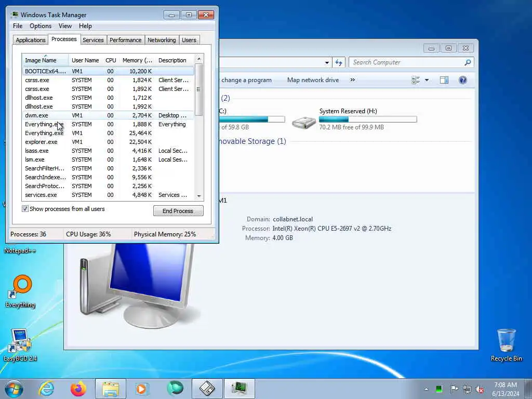The width and height of the screenshot is (532, 399).
Task: Click the taskbar clock showing 7:08 AM
Action: click(506, 389)
